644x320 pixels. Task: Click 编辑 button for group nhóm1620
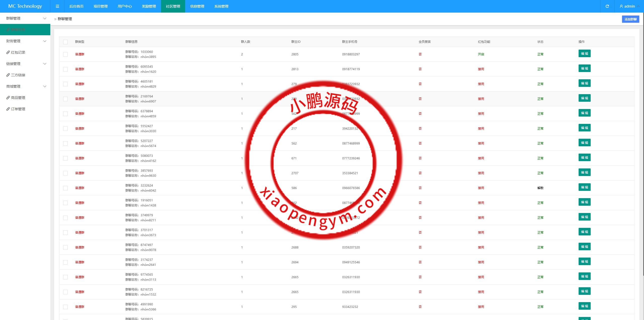[x=584, y=68]
